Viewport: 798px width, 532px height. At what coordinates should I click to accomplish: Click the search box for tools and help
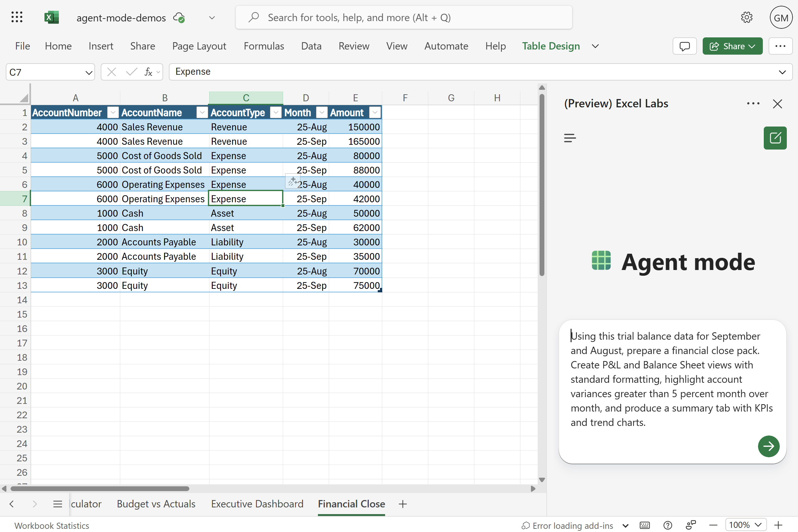click(x=403, y=17)
